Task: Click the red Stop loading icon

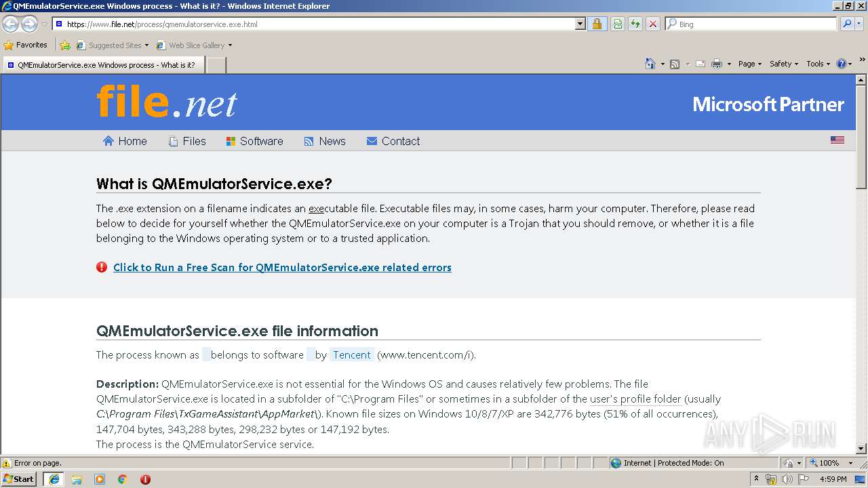Action: point(653,24)
